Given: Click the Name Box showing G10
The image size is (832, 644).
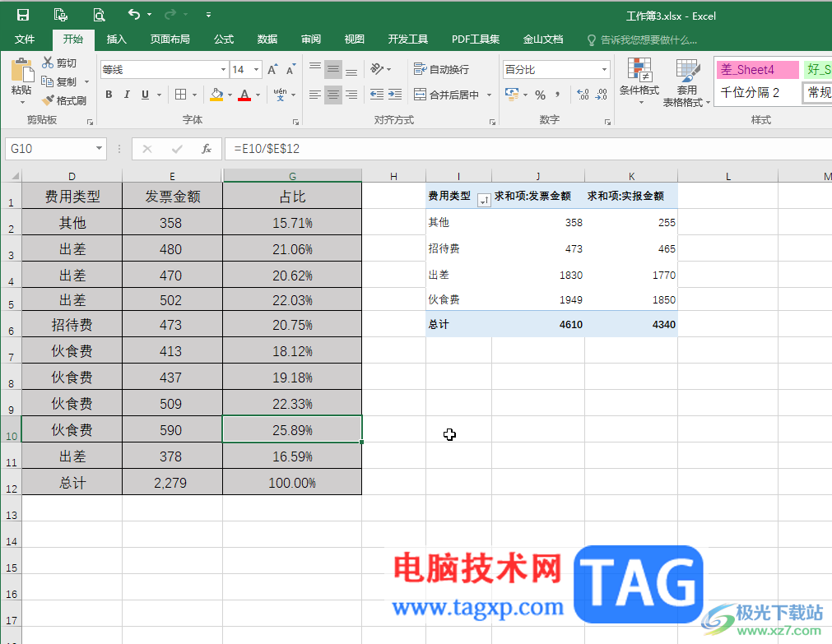Looking at the screenshot, I should coord(49,149).
